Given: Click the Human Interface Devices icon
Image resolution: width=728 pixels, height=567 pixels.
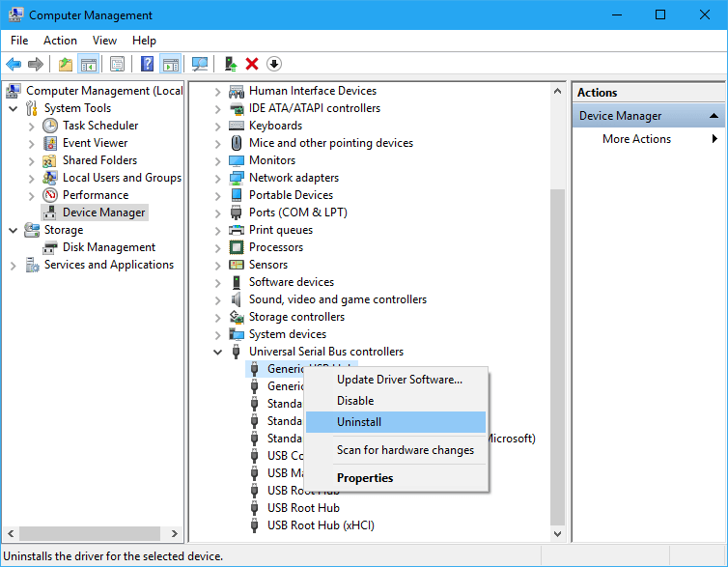Looking at the screenshot, I should pos(237,91).
